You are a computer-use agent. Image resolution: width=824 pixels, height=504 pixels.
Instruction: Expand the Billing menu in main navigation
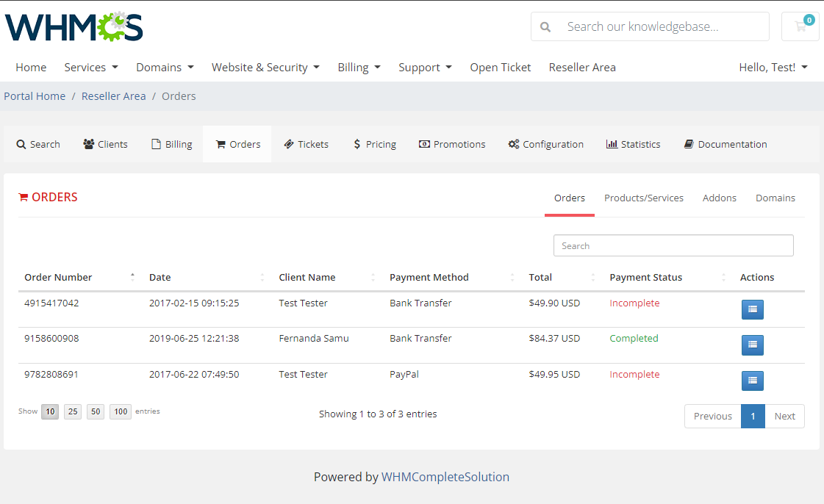(x=359, y=67)
